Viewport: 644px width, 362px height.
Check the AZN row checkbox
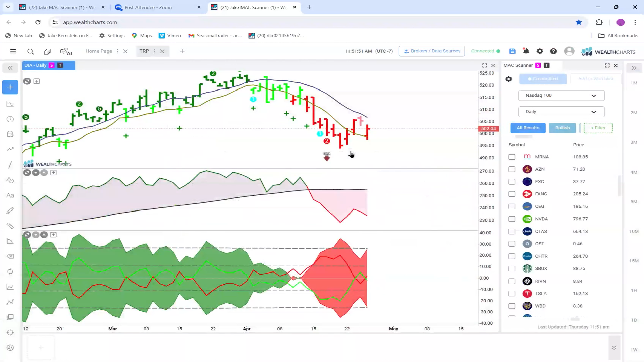(512, 169)
